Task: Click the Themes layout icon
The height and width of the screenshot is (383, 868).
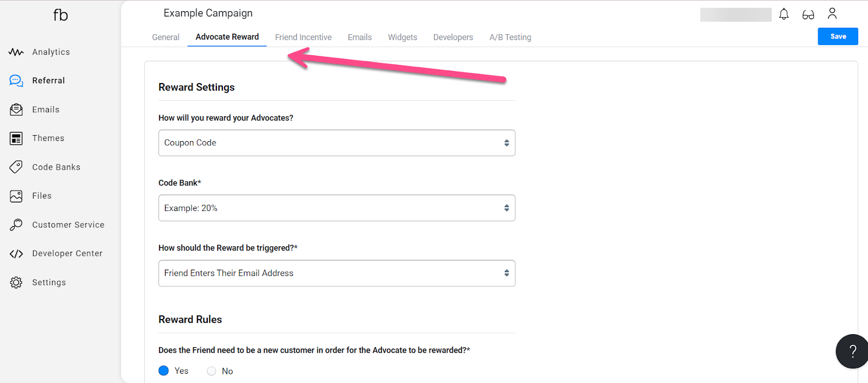Action: 16,138
